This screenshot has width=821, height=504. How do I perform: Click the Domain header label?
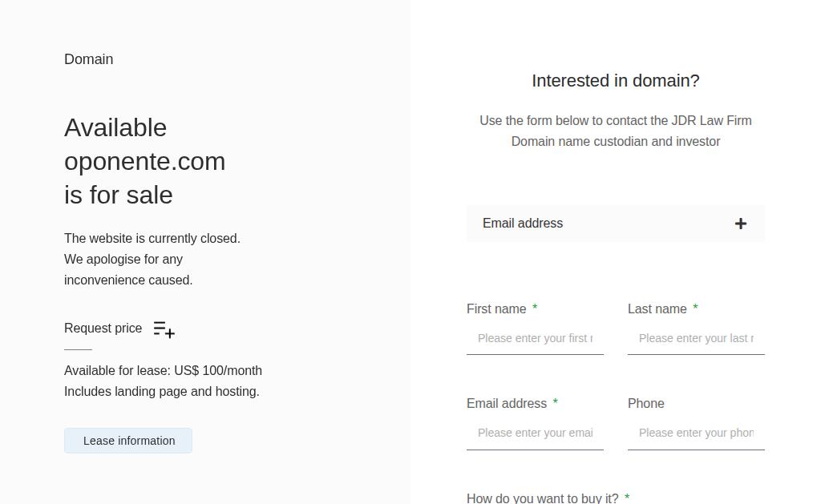pos(88,59)
